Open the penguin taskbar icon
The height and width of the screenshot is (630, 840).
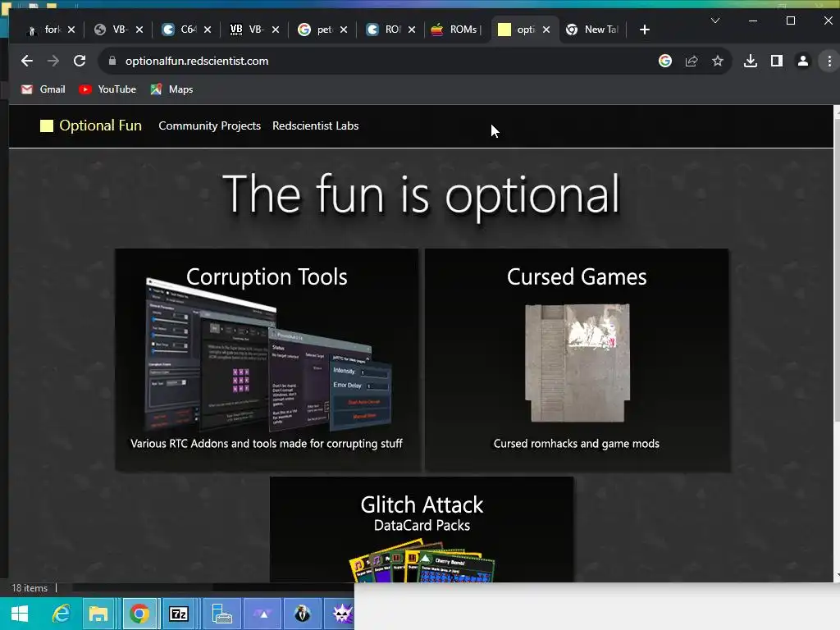303,614
